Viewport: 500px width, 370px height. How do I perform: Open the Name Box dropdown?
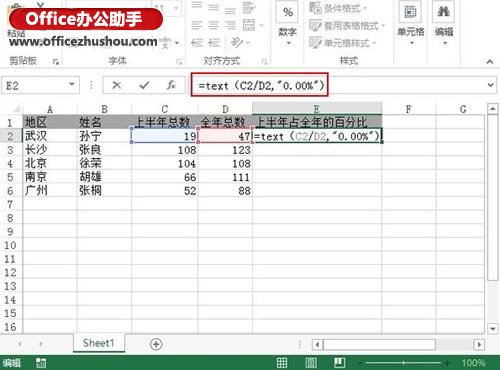tap(72, 85)
